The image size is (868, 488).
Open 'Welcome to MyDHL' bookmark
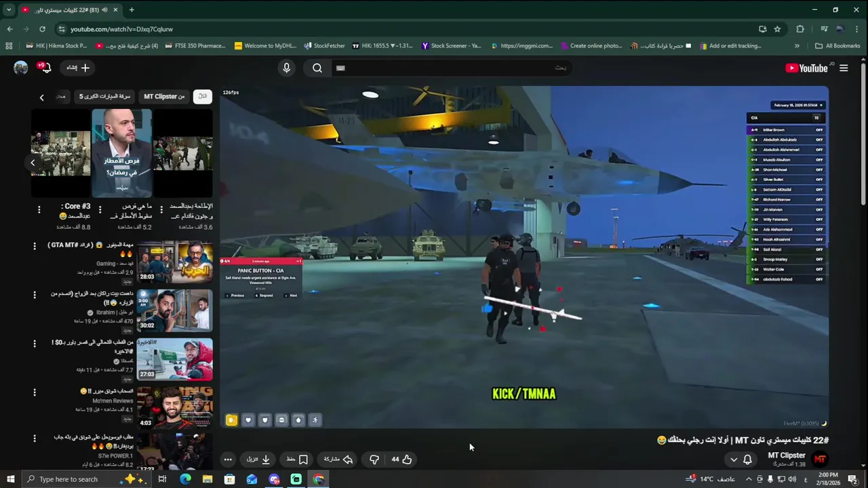[265, 46]
